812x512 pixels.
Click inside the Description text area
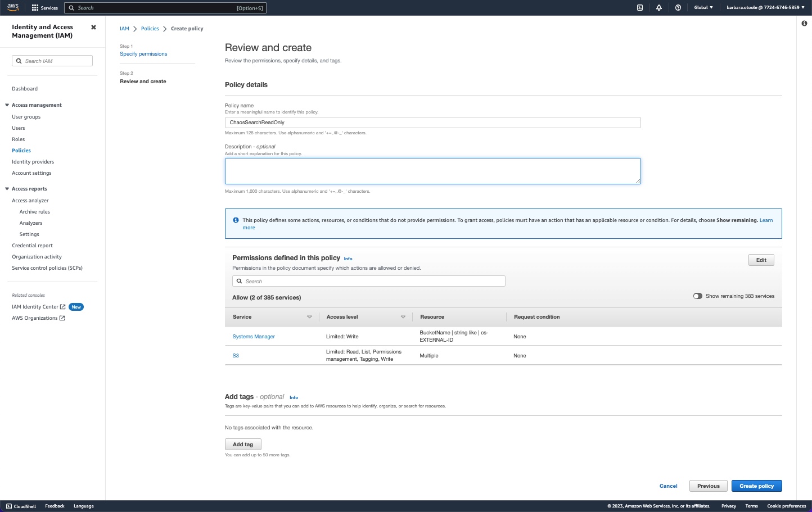[432, 170]
